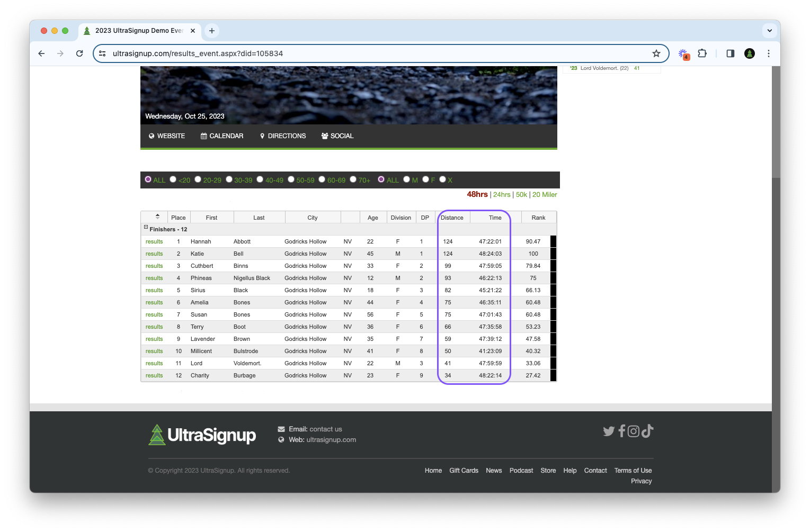Sort table by Time column

point(495,218)
